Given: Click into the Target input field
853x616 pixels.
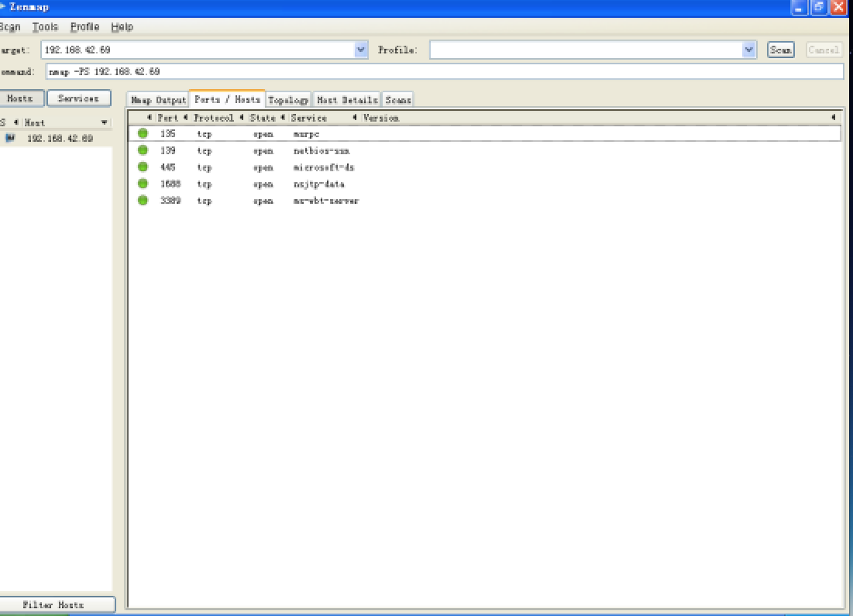Looking at the screenshot, I should click(198, 50).
